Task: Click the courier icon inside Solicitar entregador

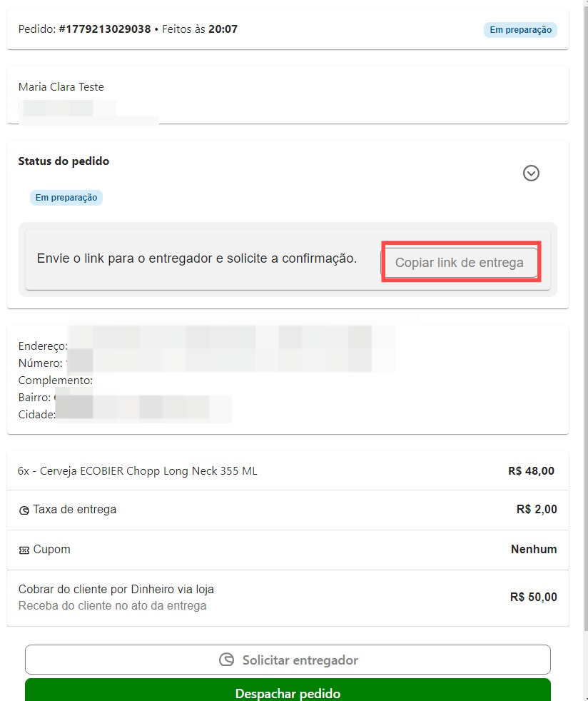Action: pyautogui.click(x=226, y=660)
